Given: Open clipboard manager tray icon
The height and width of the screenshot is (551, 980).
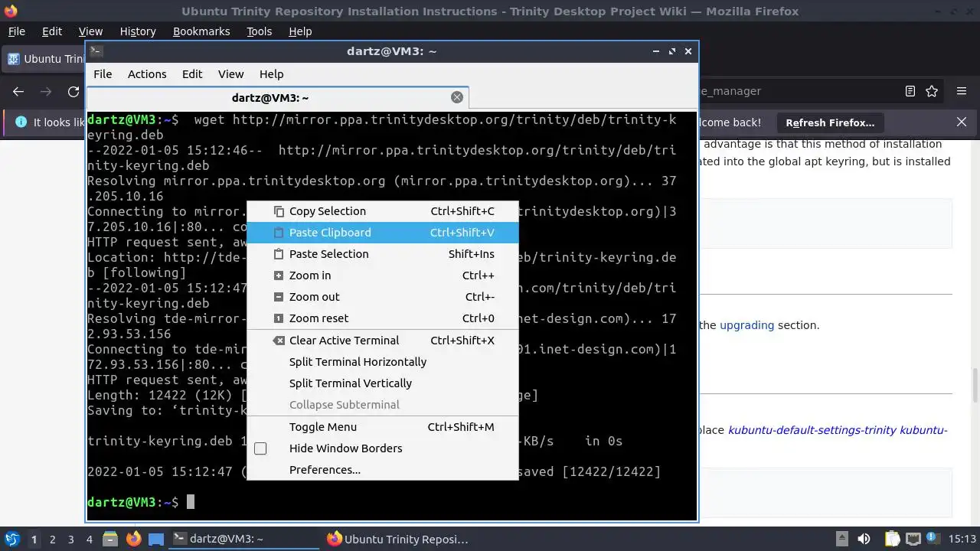Looking at the screenshot, I should 891,539.
